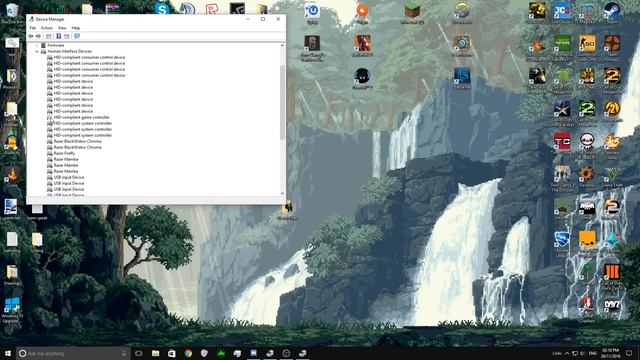Select the Counter-Strike GO desktop icon
The image size is (640, 360).
(x=587, y=46)
